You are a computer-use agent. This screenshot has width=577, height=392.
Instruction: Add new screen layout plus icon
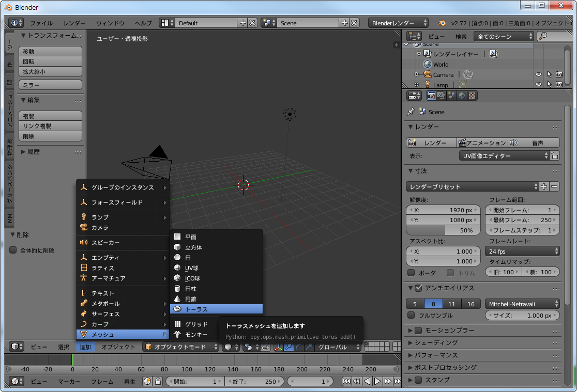pos(242,23)
